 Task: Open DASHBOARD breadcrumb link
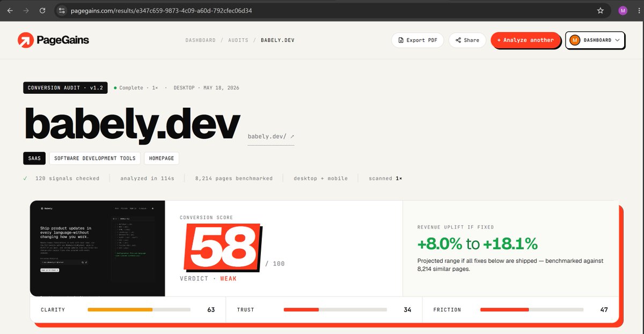pyautogui.click(x=200, y=40)
